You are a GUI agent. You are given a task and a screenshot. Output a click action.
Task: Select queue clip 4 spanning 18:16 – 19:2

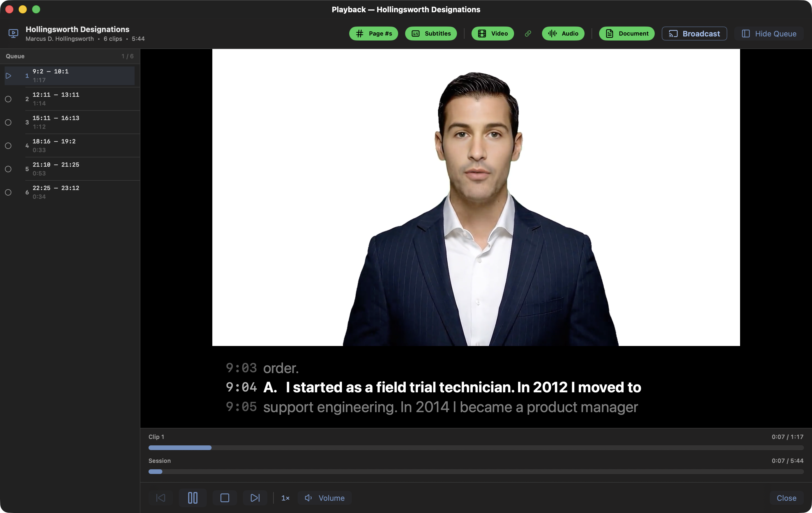pos(70,145)
